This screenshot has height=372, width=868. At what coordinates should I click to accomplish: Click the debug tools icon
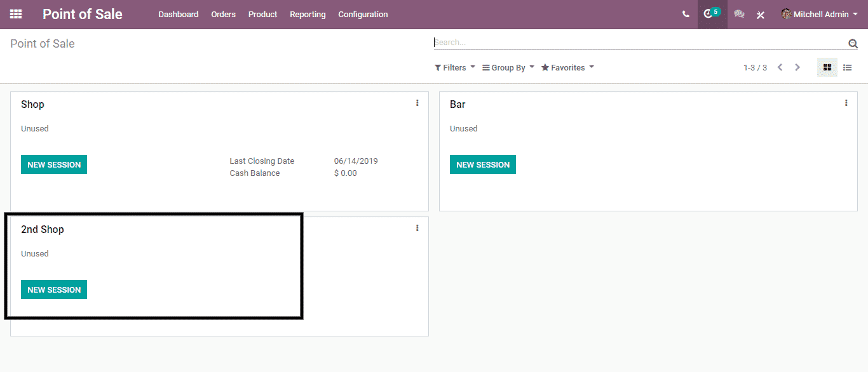[760, 15]
